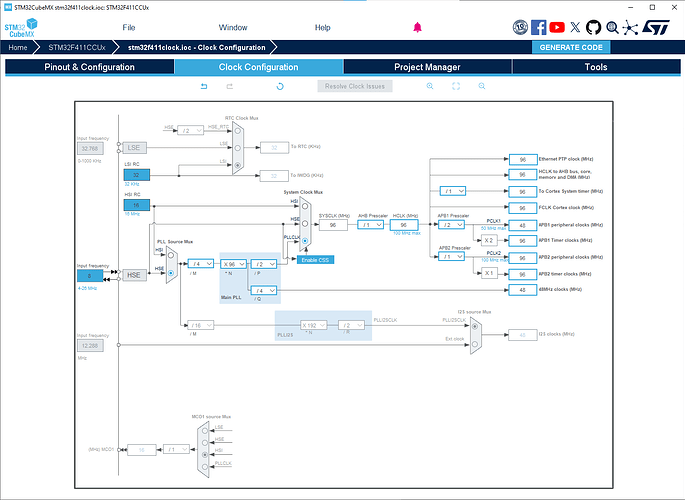Select HSE in MCO1 source Mux

[205, 443]
